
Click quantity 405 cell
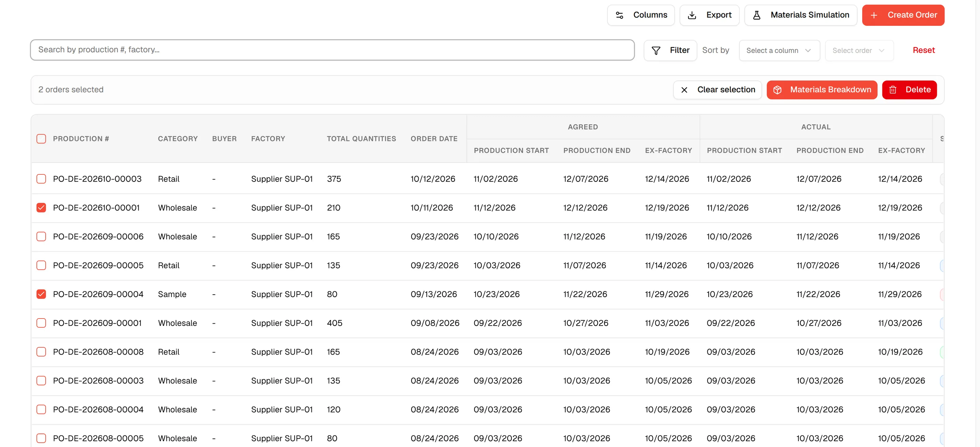point(334,323)
